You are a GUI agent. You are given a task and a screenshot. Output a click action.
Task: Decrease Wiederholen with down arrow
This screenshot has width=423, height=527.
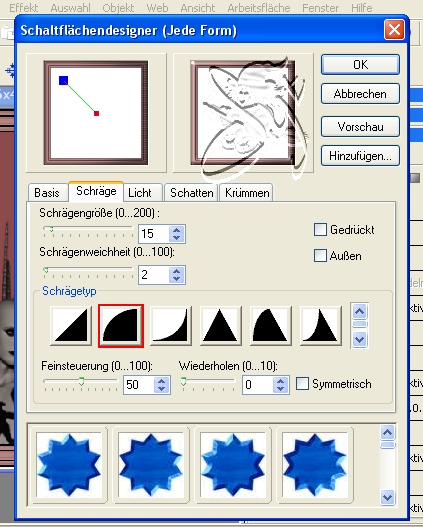point(281,389)
